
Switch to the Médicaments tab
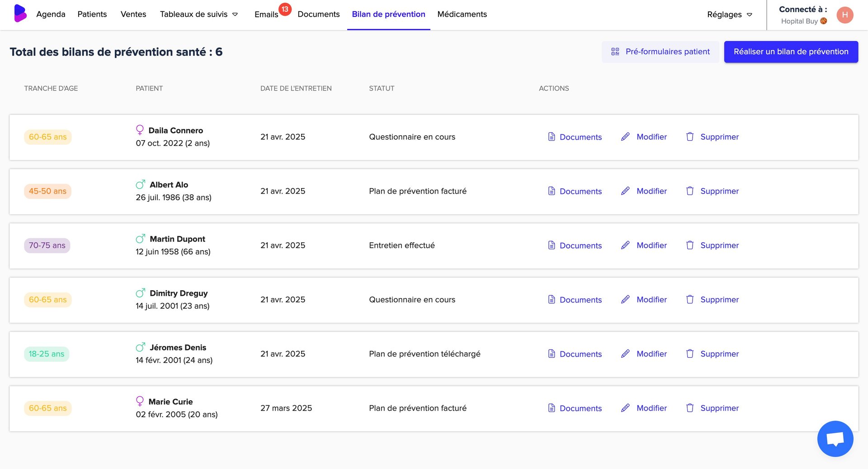pos(462,14)
